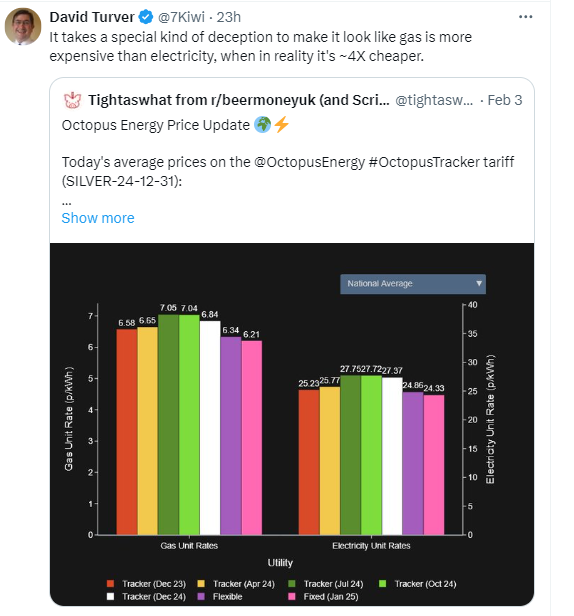
Task: Toggle Tracker (Apr 24) legend series
Action: [236, 584]
